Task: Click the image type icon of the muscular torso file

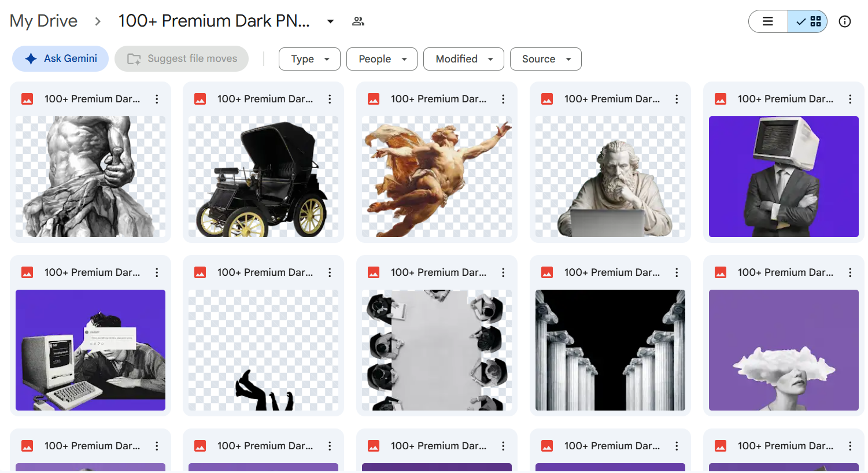Action: (27, 99)
